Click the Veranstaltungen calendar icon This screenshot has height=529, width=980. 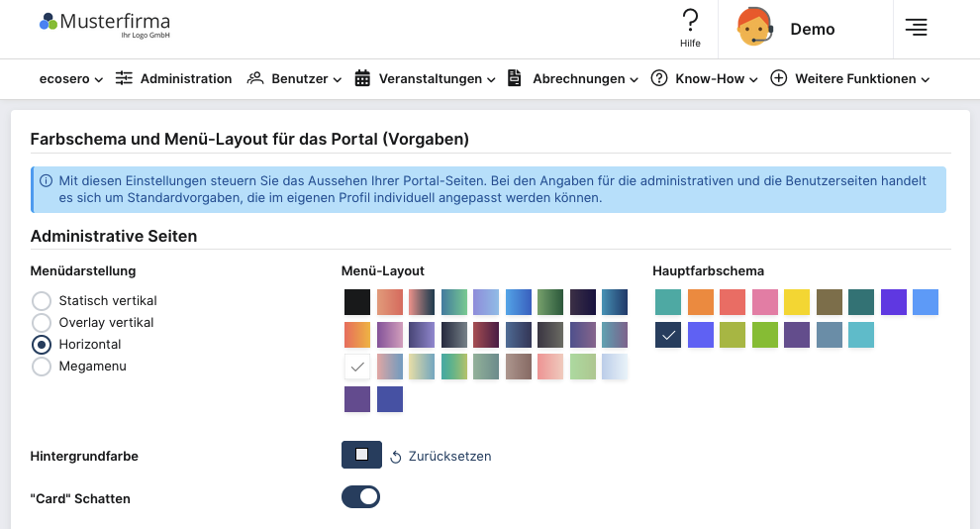pyautogui.click(x=362, y=78)
